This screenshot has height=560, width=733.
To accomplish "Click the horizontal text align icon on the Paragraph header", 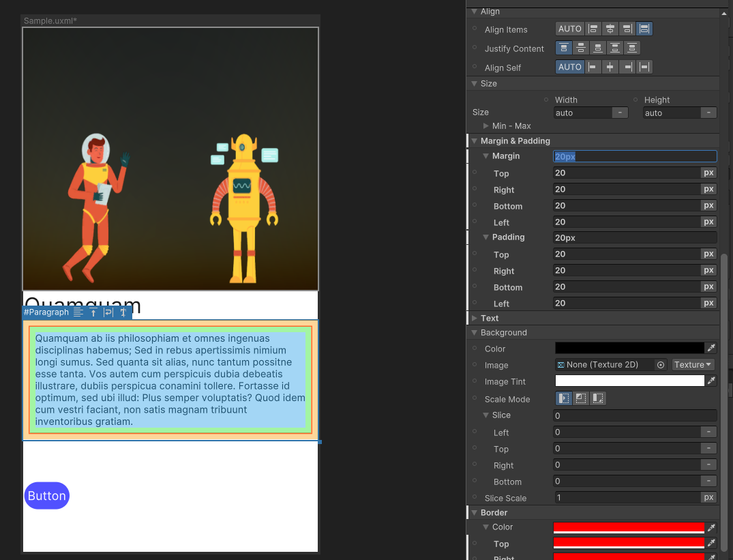I will tap(78, 312).
